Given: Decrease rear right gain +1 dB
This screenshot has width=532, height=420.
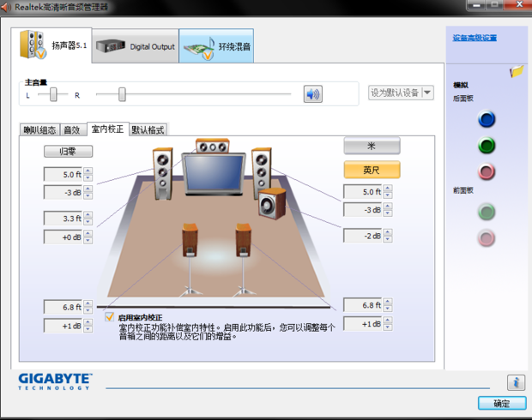Looking at the screenshot, I should coord(388,327).
